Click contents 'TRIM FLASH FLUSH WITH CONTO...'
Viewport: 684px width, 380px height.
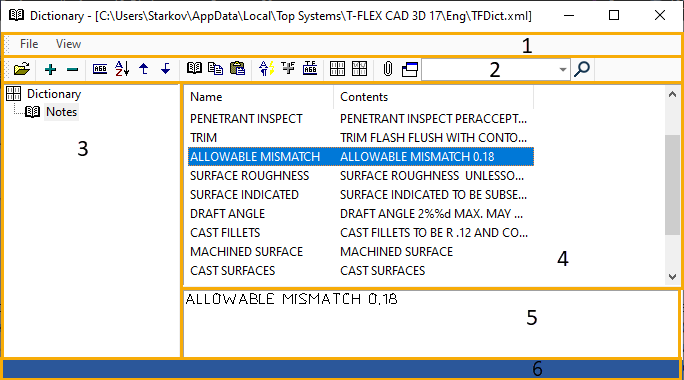click(x=434, y=138)
